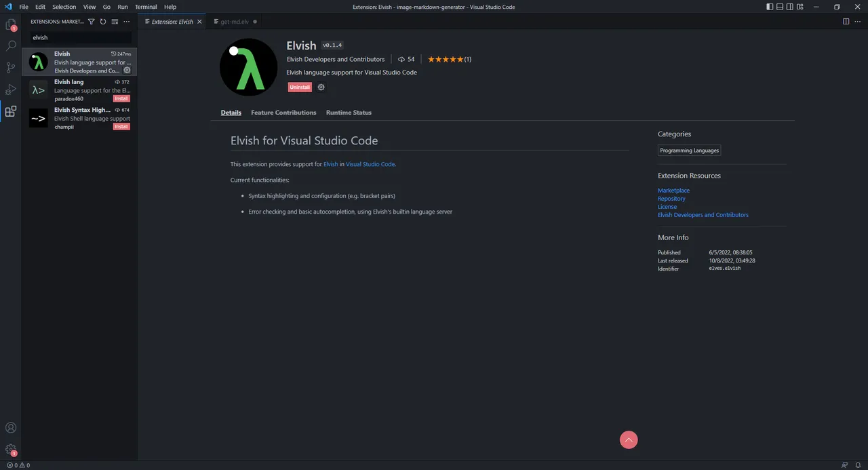Clear extensions search results icon
Screen dimensions: 868x470
(115, 22)
